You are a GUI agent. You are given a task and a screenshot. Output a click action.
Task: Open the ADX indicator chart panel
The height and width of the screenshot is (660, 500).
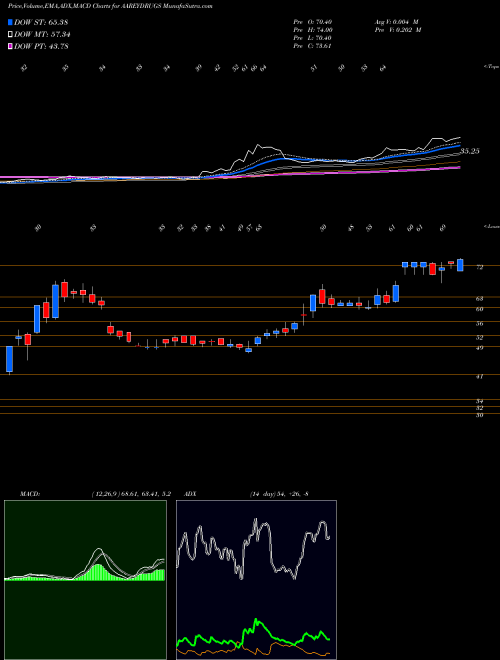256,580
